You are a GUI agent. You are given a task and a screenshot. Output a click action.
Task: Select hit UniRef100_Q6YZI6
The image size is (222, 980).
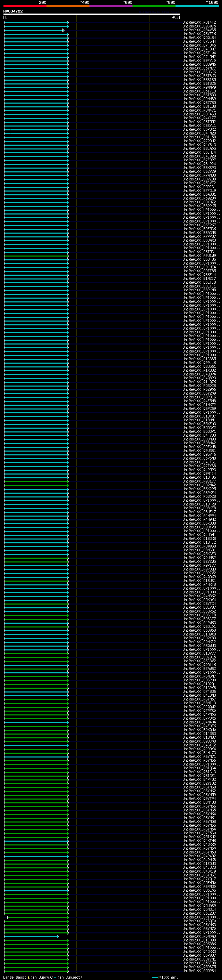coord(199,34)
